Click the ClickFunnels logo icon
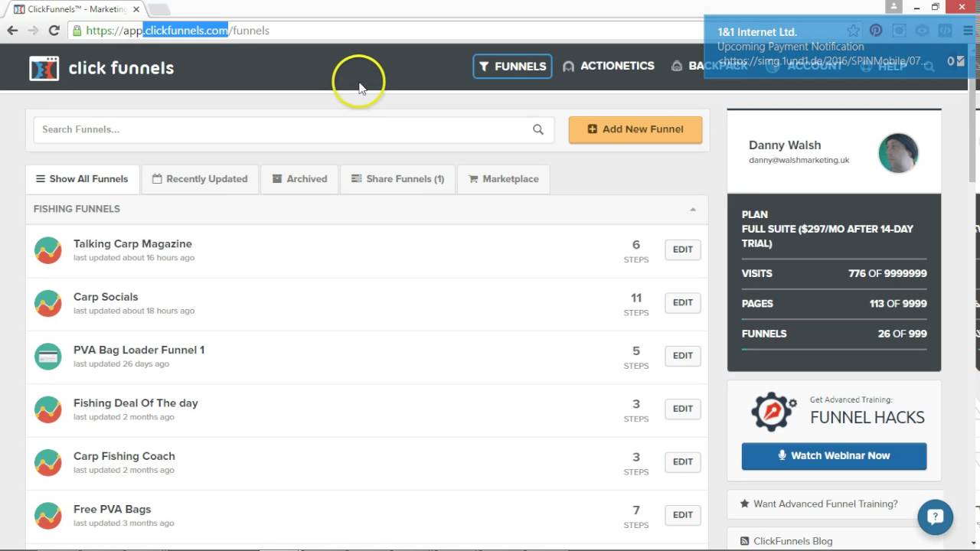980x551 pixels. point(44,68)
